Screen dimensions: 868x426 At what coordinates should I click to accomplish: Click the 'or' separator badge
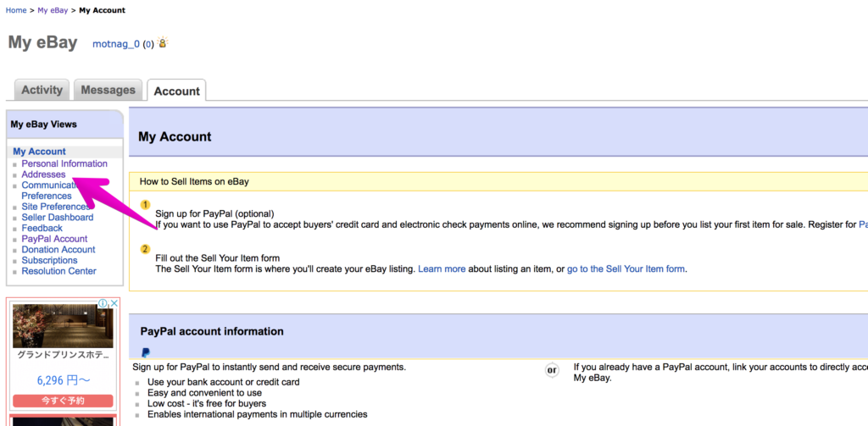pyautogui.click(x=552, y=371)
